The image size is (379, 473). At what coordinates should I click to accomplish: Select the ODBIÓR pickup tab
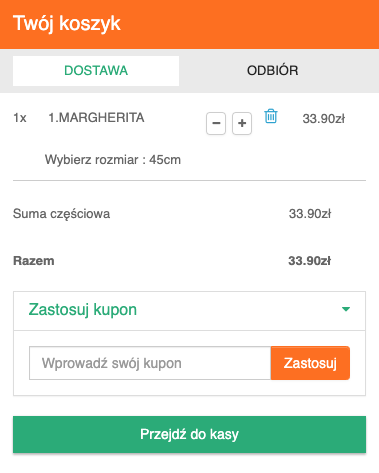[x=272, y=71]
